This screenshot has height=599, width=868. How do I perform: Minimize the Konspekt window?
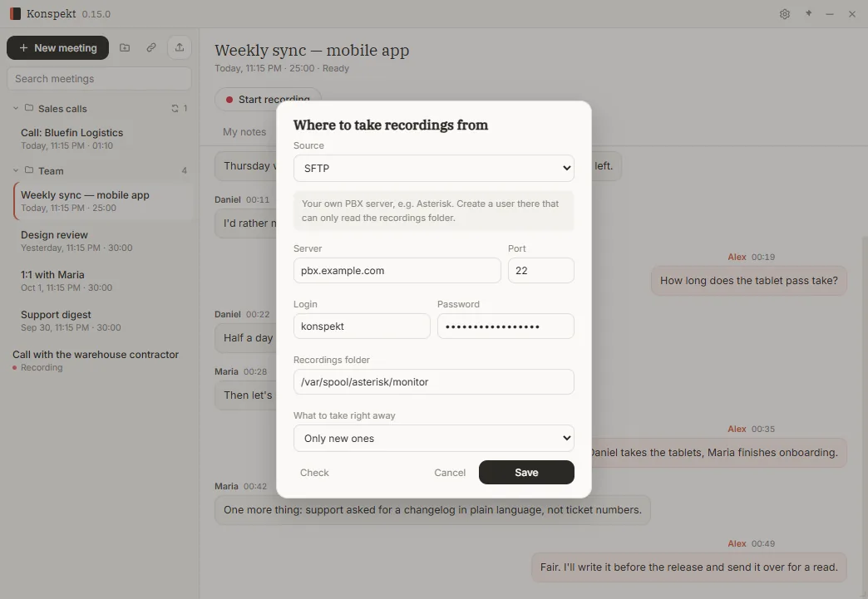[829, 14]
